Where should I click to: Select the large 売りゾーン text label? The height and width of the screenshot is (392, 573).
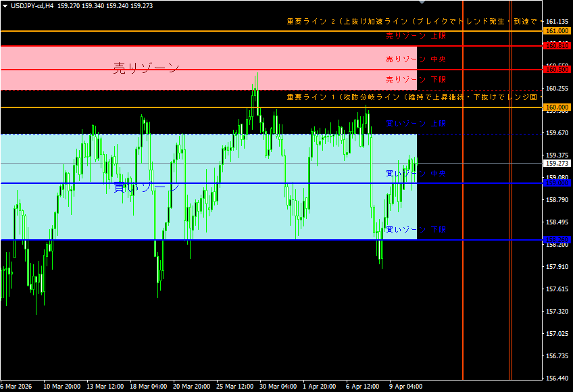(146, 68)
